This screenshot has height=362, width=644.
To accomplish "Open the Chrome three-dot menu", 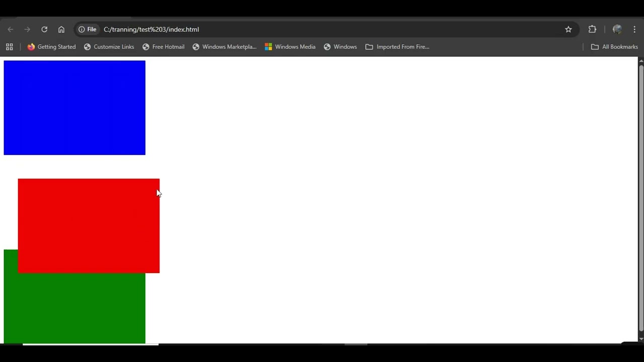I will click(x=634, y=29).
